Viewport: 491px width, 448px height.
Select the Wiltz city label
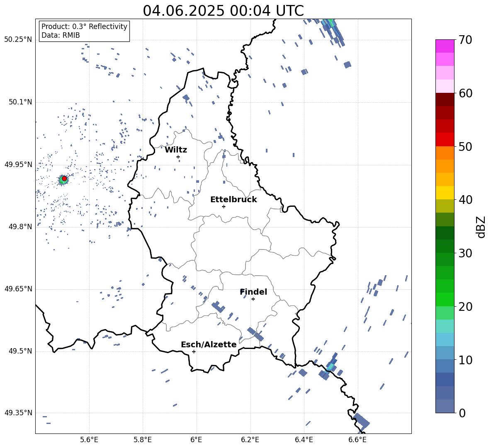click(x=176, y=150)
